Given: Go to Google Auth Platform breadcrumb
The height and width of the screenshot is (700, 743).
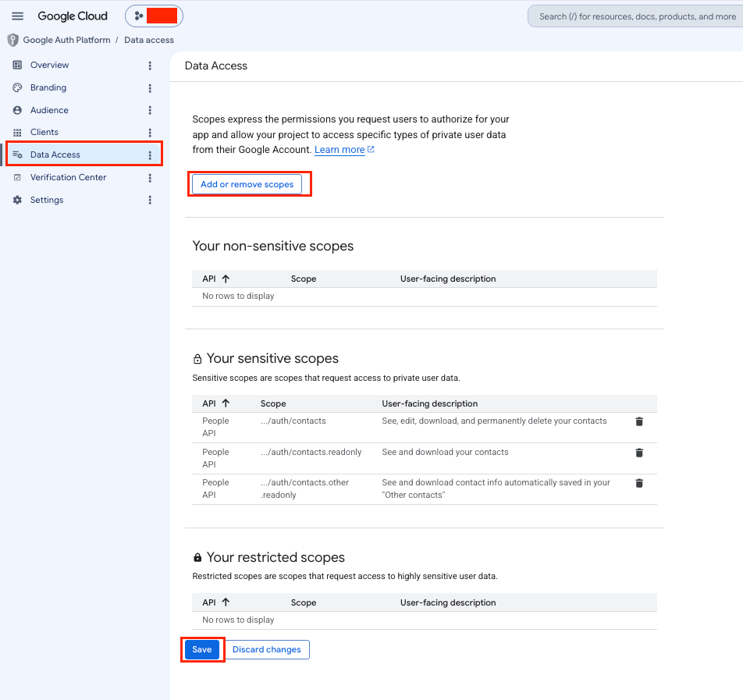Looking at the screenshot, I should click(66, 41).
